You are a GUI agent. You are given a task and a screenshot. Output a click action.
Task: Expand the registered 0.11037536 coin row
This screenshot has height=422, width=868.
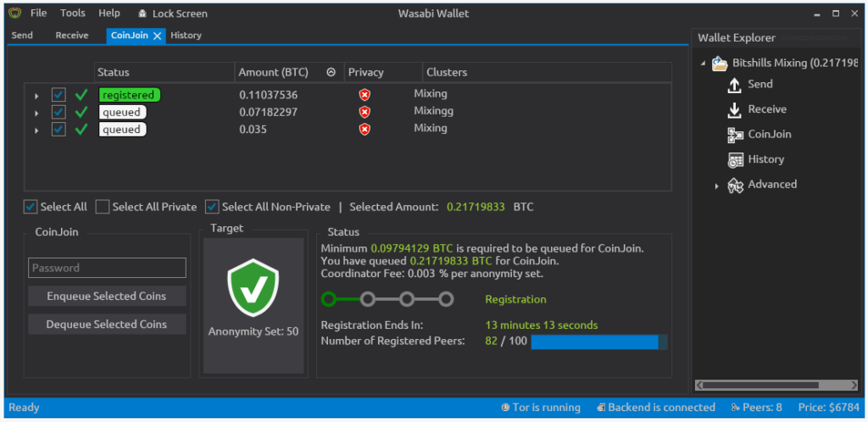(x=36, y=96)
